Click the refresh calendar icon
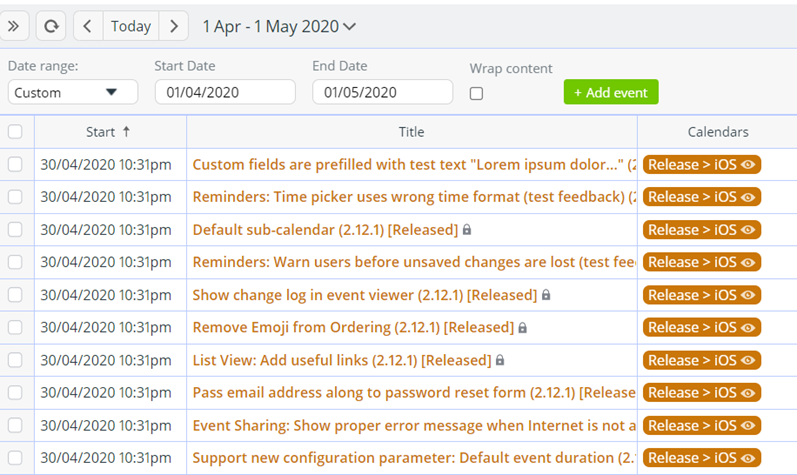The height and width of the screenshot is (475, 797). click(x=51, y=26)
